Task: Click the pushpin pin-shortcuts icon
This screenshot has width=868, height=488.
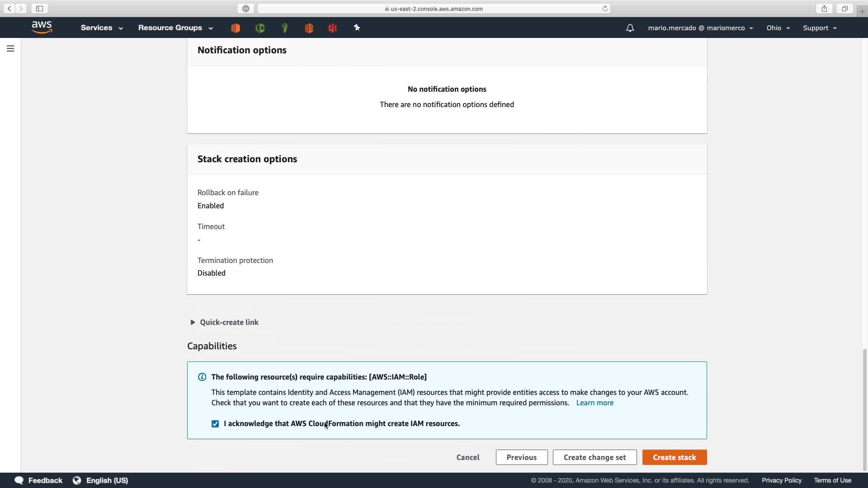Action: click(x=357, y=28)
